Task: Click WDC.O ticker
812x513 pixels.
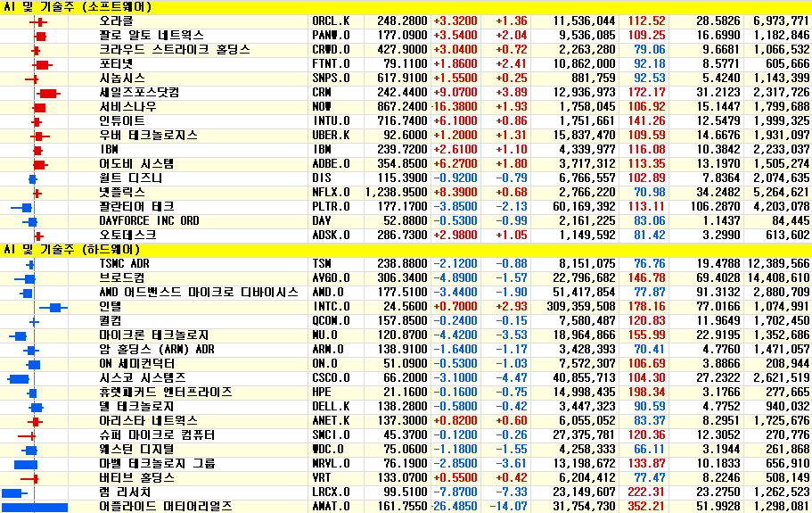Action: pyautogui.click(x=328, y=449)
